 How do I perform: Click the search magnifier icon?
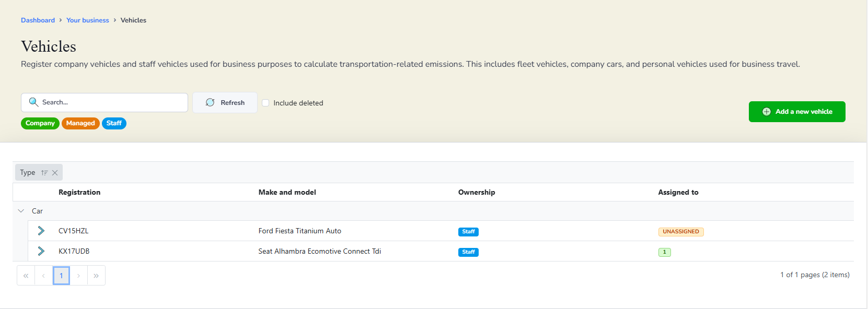click(x=33, y=102)
